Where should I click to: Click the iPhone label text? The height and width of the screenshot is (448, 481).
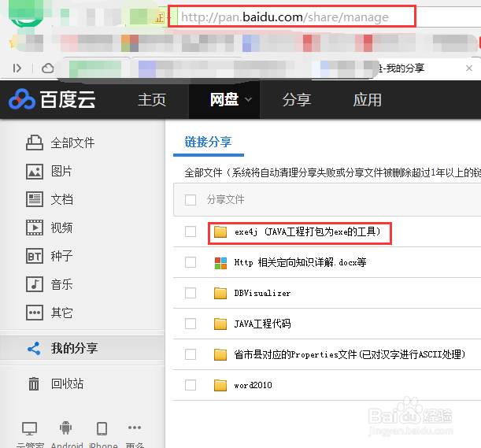click(x=103, y=445)
